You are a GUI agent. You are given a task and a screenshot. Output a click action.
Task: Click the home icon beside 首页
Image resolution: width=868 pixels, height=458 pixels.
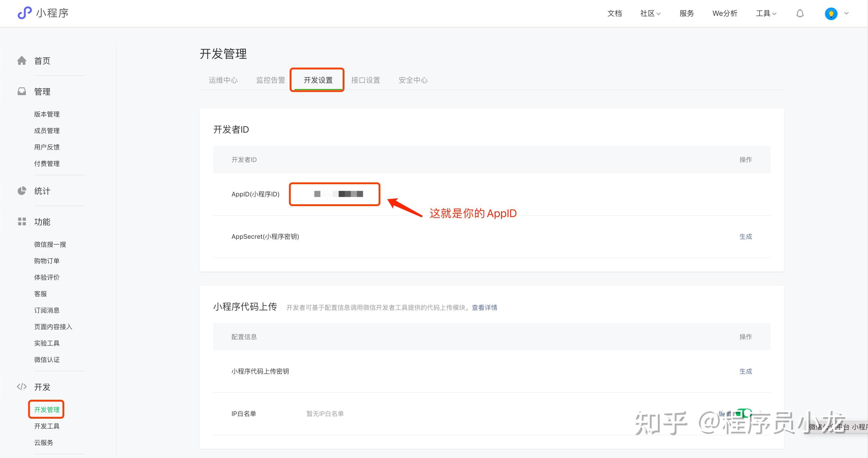tap(22, 61)
